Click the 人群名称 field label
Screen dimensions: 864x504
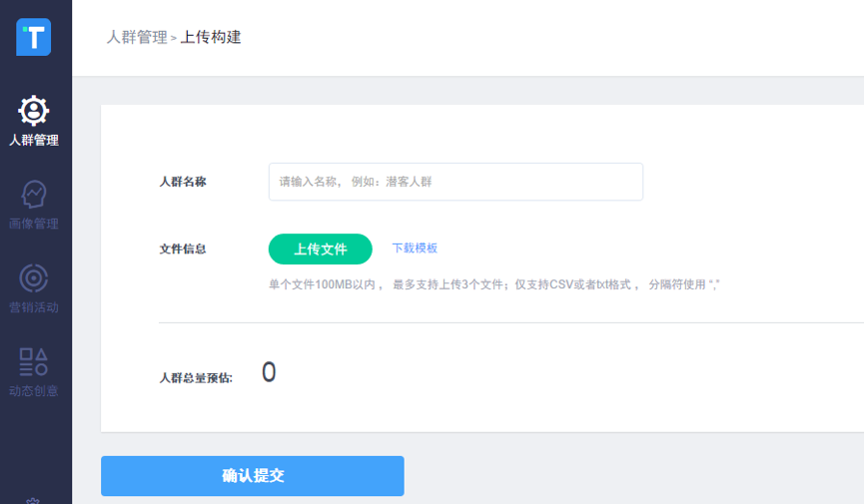183,182
